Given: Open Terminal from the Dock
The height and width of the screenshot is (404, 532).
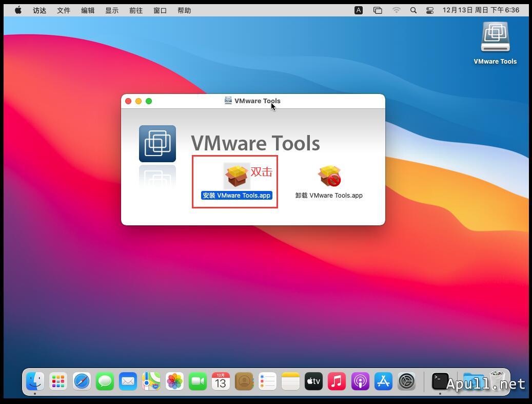Looking at the screenshot, I should tap(440, 381).
